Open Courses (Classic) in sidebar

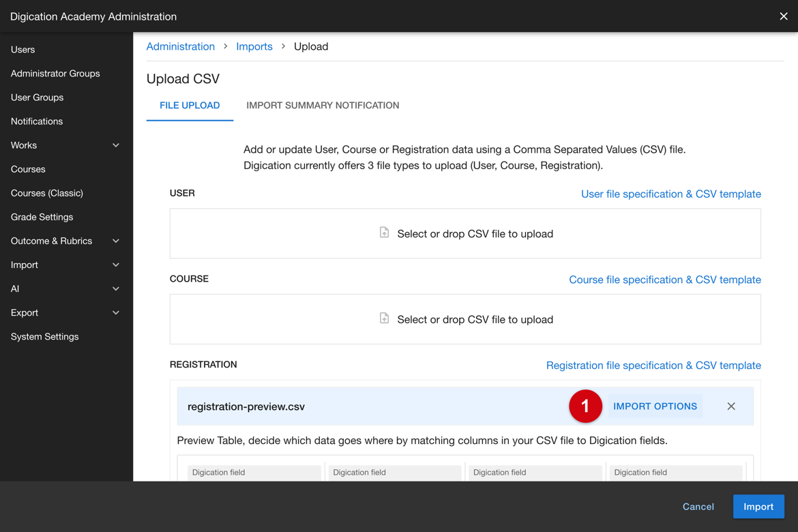47,193
